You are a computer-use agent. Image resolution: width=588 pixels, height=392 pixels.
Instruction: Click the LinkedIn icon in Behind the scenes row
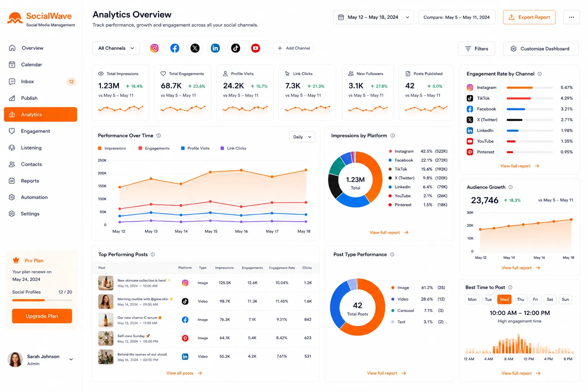click(x=185, y=356)
